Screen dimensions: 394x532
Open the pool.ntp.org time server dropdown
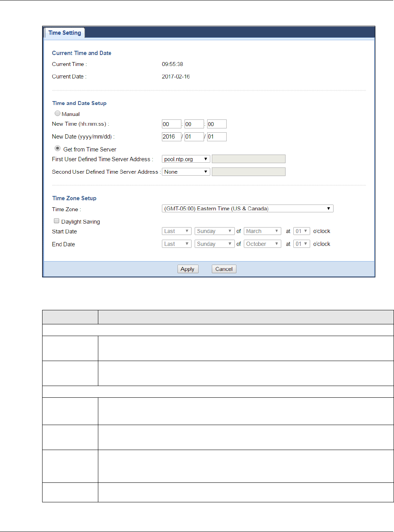[186, 159]
